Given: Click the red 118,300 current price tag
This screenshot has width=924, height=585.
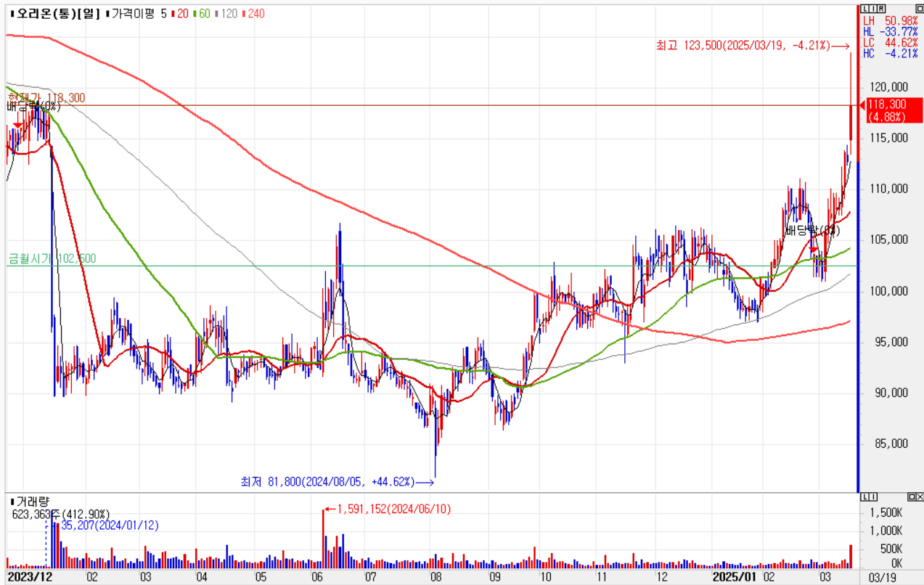Looking at the screenshot, I should pos(892,110).
